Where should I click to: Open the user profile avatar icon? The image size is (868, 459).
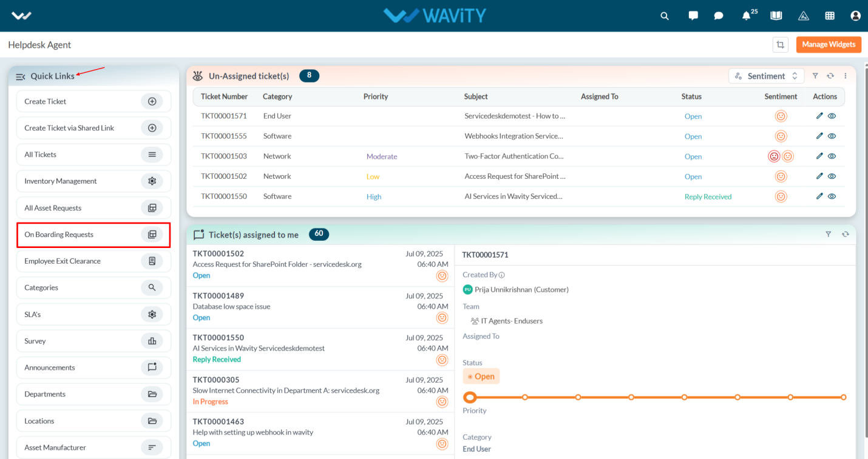856,16
